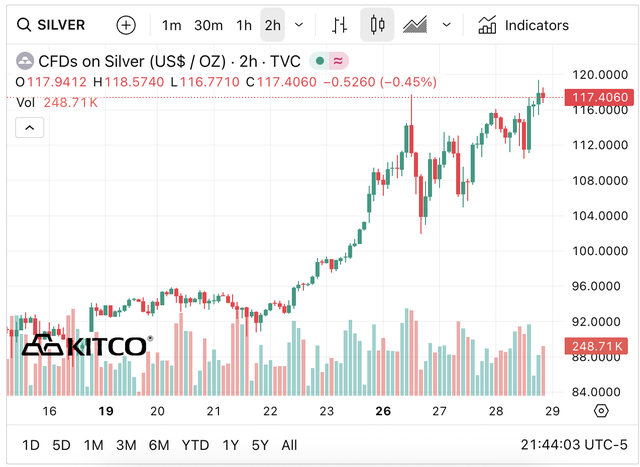Click the Kitco logo

pyautogui.click(x=87, y=345)
